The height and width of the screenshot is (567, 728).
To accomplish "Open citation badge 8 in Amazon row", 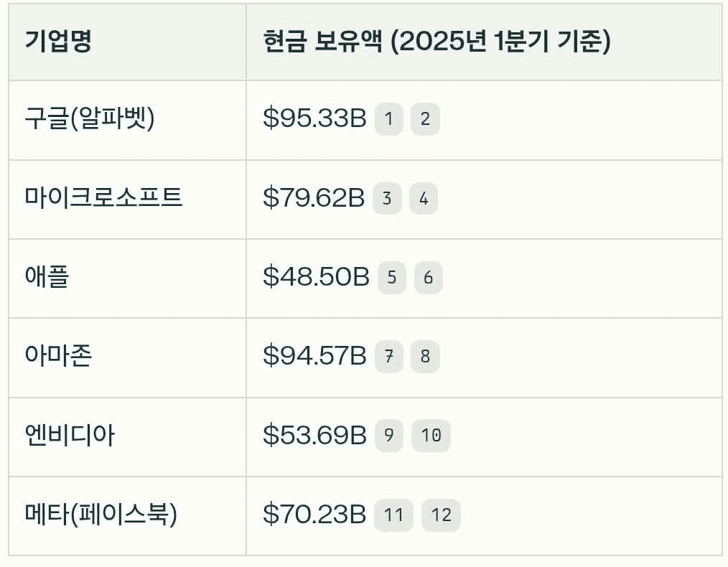I will pyautogui.click(x=425, y=356).
